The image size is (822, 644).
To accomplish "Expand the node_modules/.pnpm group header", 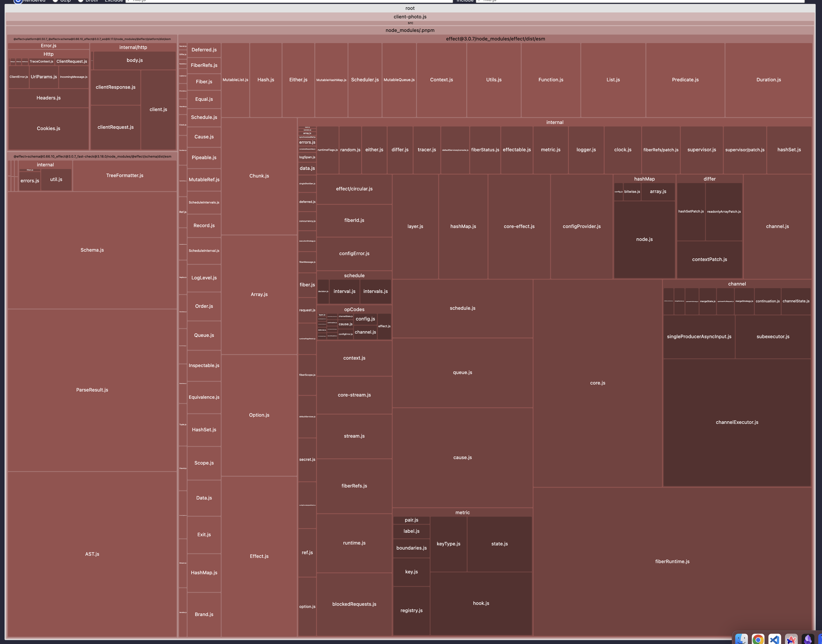I will pos(410,30).
